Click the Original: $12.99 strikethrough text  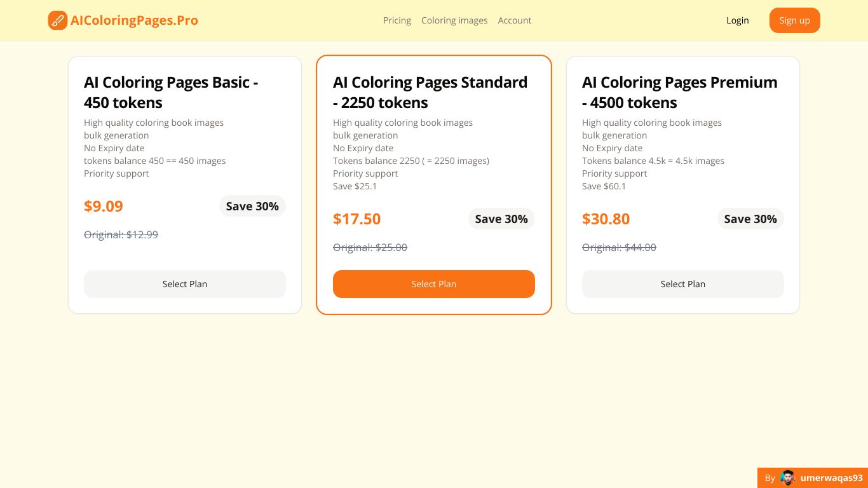tap(121, 234)
